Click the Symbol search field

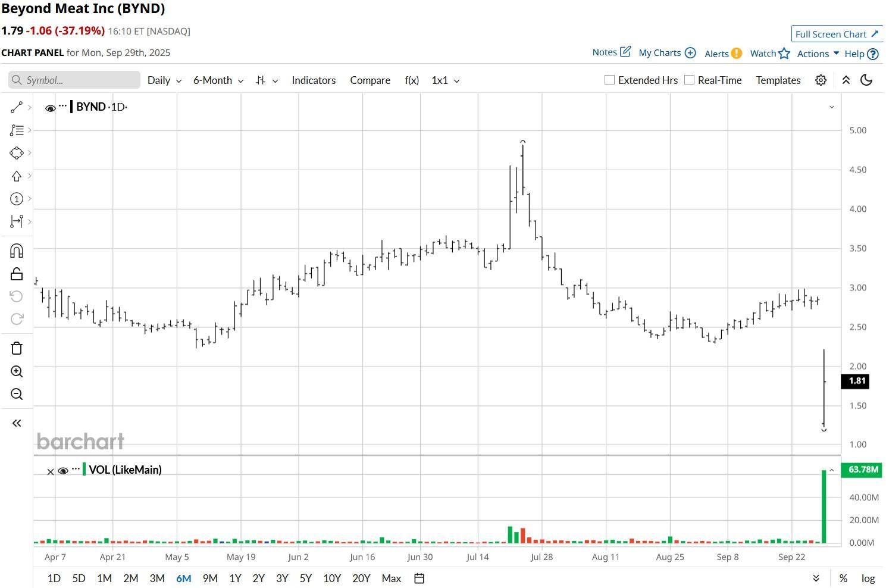pyautogui.click(x=74, y=80)
